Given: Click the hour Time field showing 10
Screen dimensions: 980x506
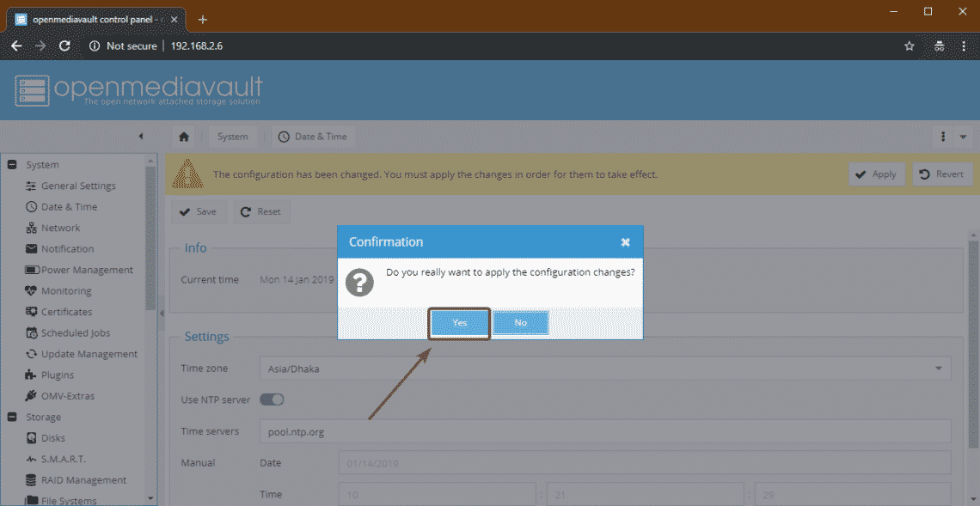Looking at the screenshot, I should [x=438, y=493].
